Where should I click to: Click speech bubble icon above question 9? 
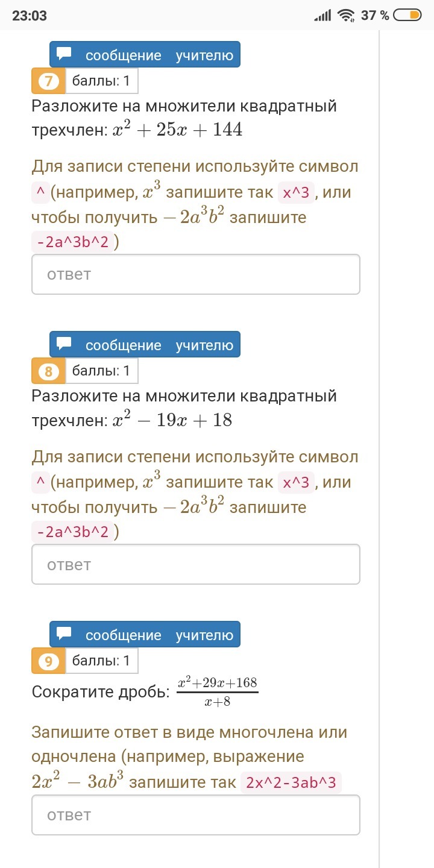64,634
